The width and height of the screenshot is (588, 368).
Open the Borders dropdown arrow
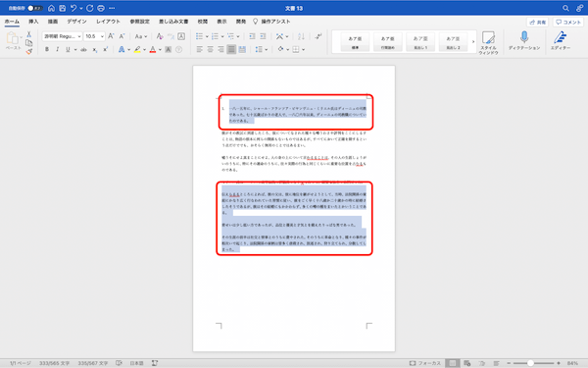(304, 50)
